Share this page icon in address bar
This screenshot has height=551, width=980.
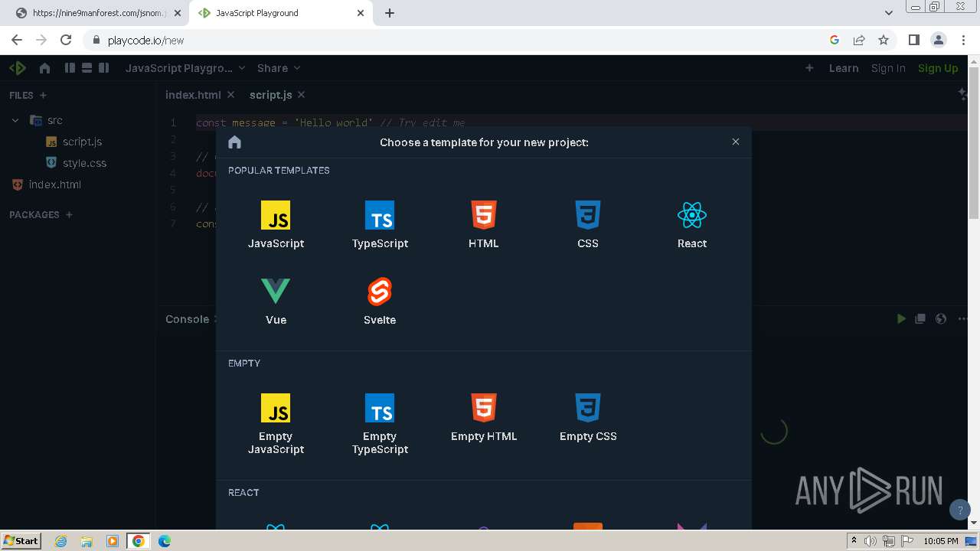coord(859,40)
